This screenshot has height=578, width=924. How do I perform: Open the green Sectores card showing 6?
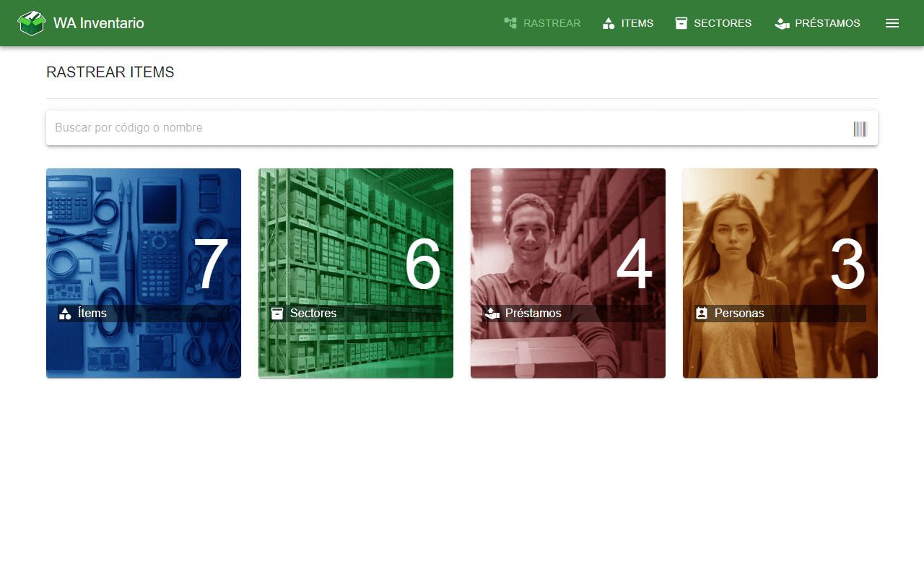click(x=356, y=273)
